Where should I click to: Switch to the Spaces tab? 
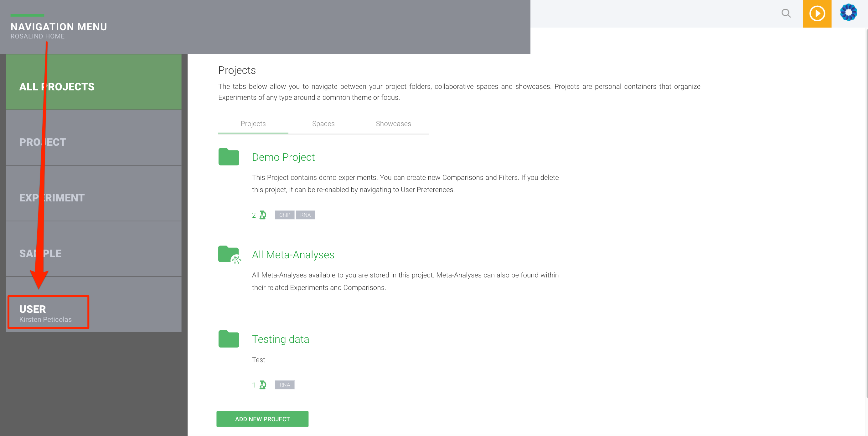point(323,124)
